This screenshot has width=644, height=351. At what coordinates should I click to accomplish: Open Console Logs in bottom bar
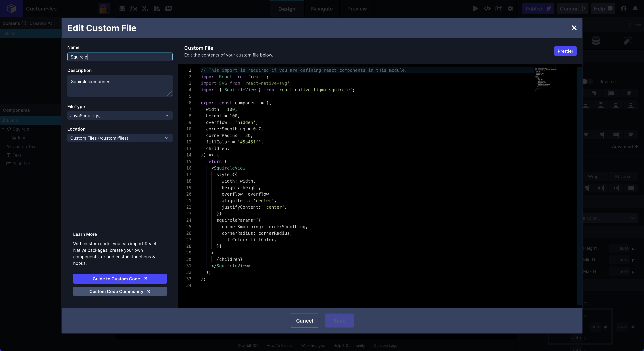(385, 346)
